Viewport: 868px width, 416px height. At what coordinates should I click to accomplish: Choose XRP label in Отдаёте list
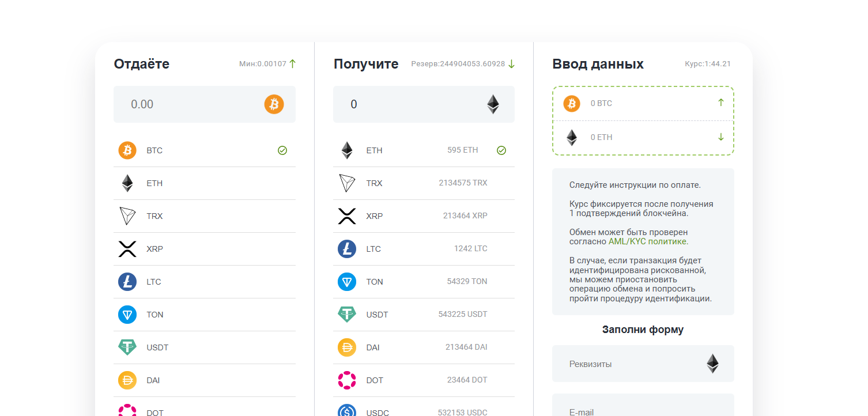(x=155, y=249)
